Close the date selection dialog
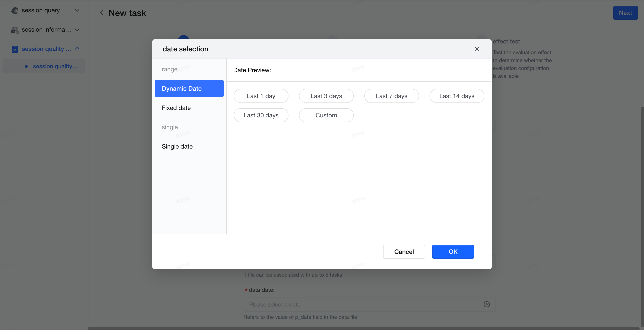 coord(476,49)
